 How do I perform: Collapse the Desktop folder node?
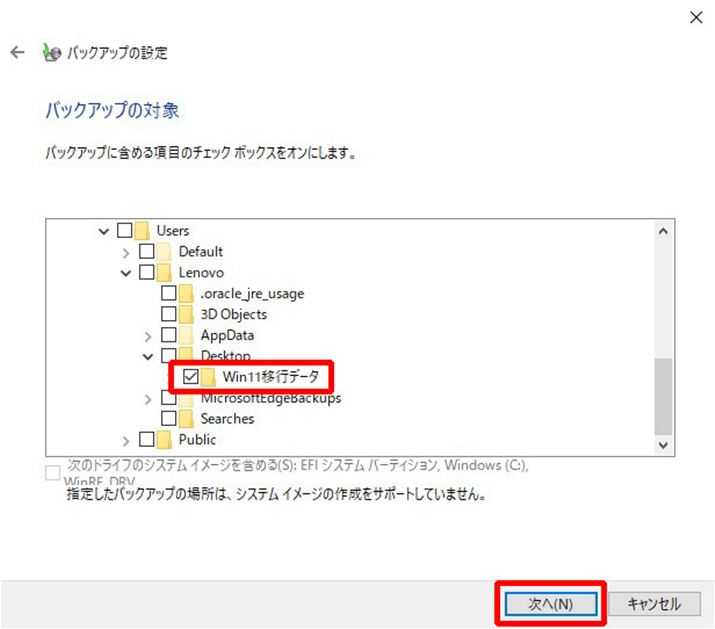click(148, 357)
